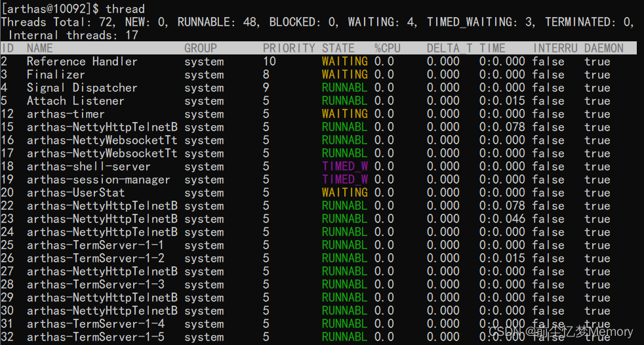Click the WAITING state of Reference Handler
The image size is (644, 345).
tap(344, 61)
